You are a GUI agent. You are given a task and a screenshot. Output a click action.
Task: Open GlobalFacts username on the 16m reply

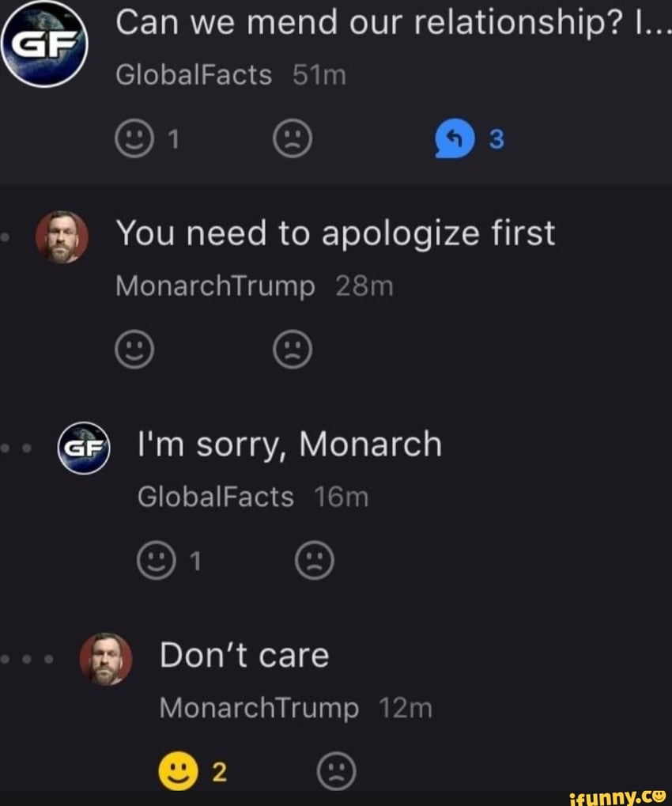point(216,498)
